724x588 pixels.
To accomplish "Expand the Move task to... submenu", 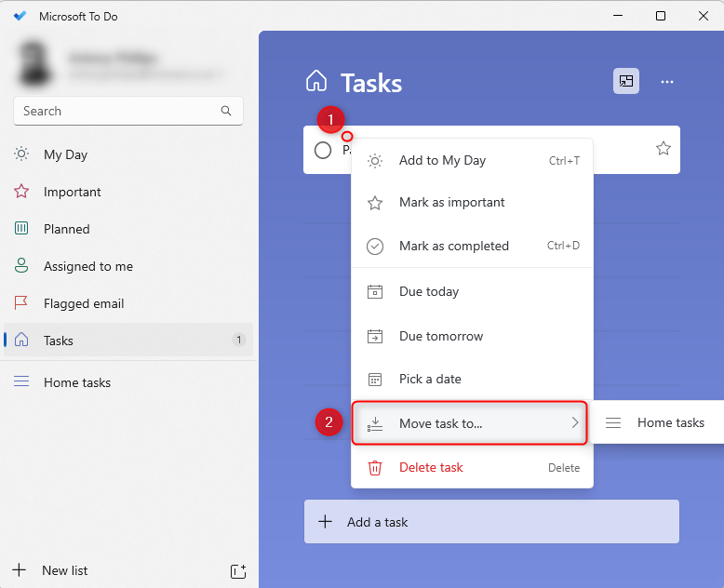I will point(470,423).
